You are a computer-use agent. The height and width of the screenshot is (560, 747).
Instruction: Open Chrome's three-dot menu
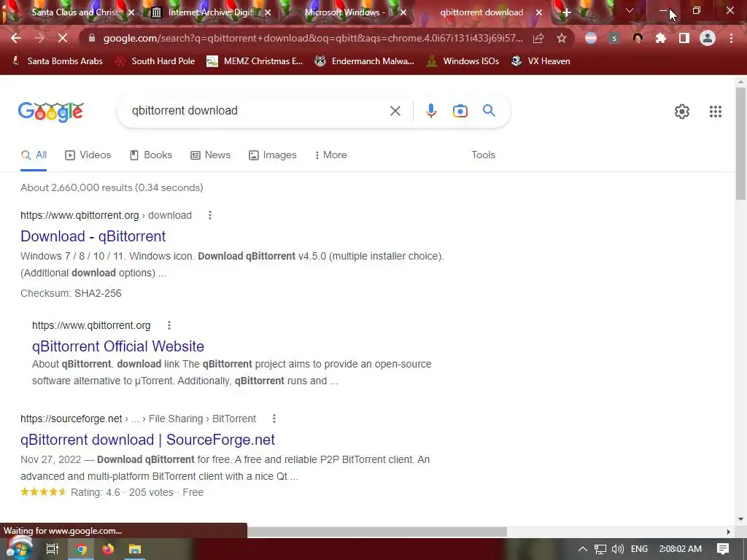tap(731, 38)
